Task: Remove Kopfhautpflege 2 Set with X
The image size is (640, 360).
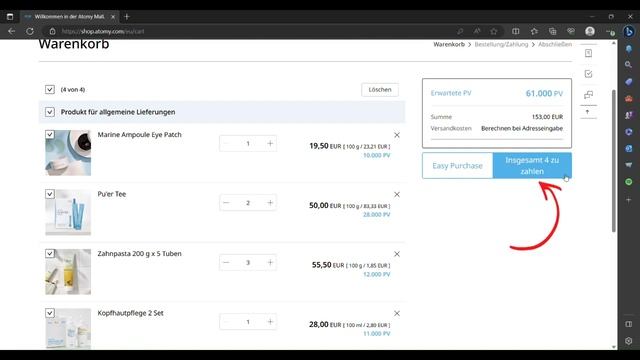Action: (x=397, y=313)
